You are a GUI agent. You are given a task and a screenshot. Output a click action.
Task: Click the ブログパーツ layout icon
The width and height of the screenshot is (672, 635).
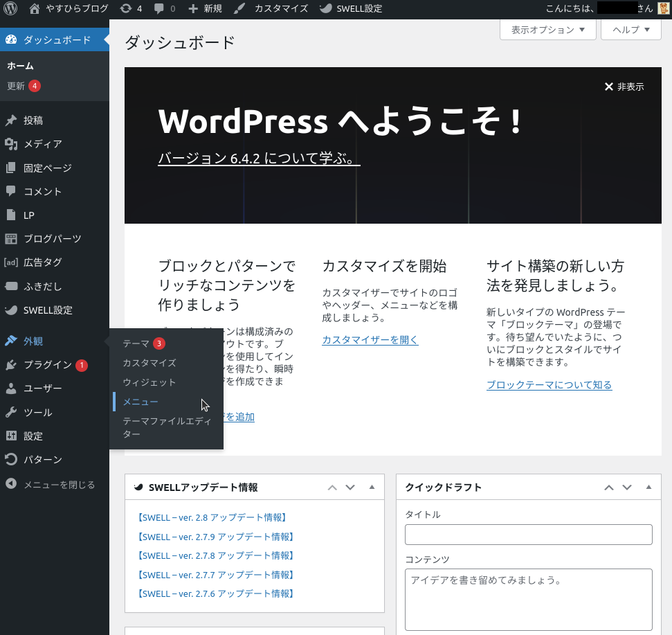coord(11,239)
